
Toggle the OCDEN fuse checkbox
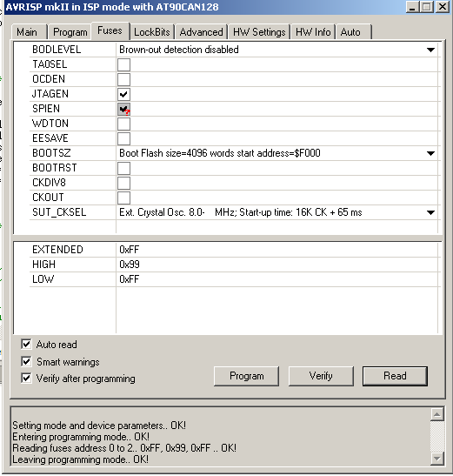click(x=123, y=79)
